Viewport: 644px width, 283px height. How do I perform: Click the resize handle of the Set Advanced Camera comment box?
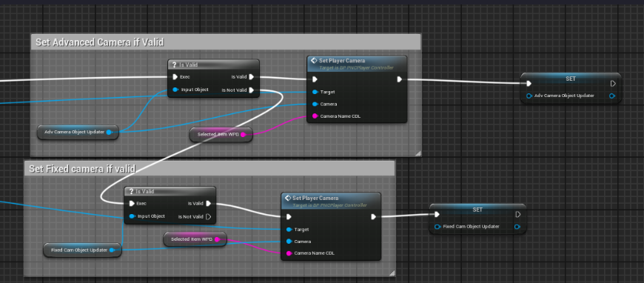click(417, 153)
